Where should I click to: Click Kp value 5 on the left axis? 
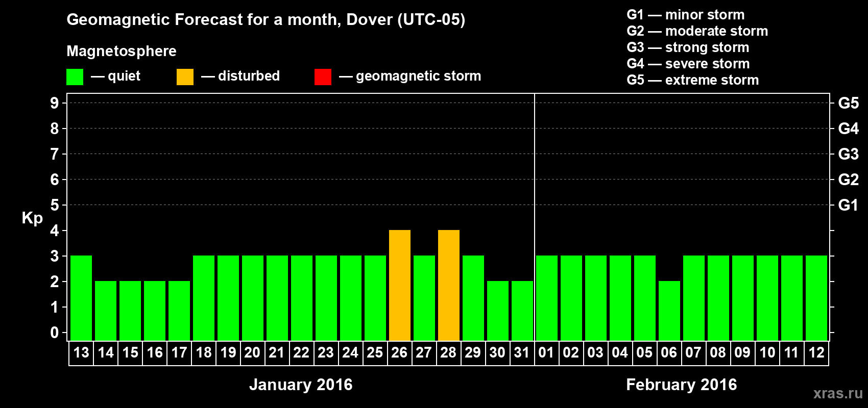(x=55, y=205)
